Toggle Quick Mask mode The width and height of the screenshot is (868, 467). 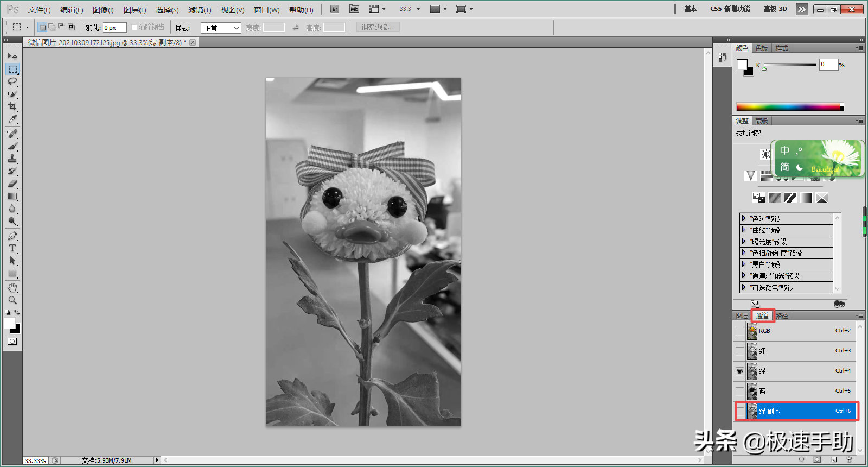[12, 342]
